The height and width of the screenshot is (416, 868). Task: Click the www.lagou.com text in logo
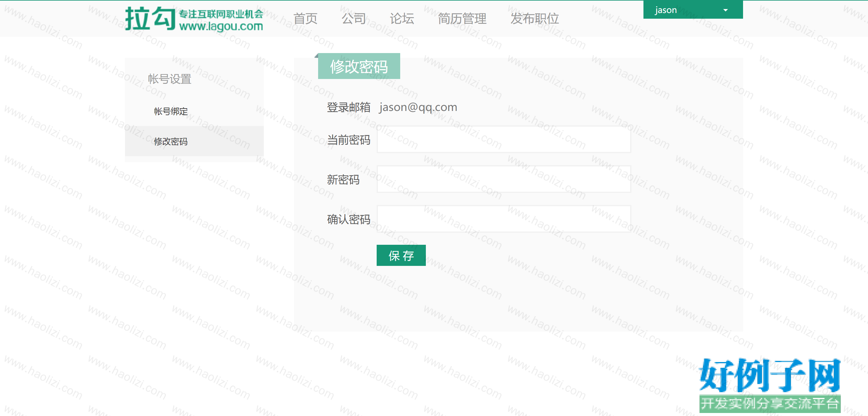coord(221,26)
